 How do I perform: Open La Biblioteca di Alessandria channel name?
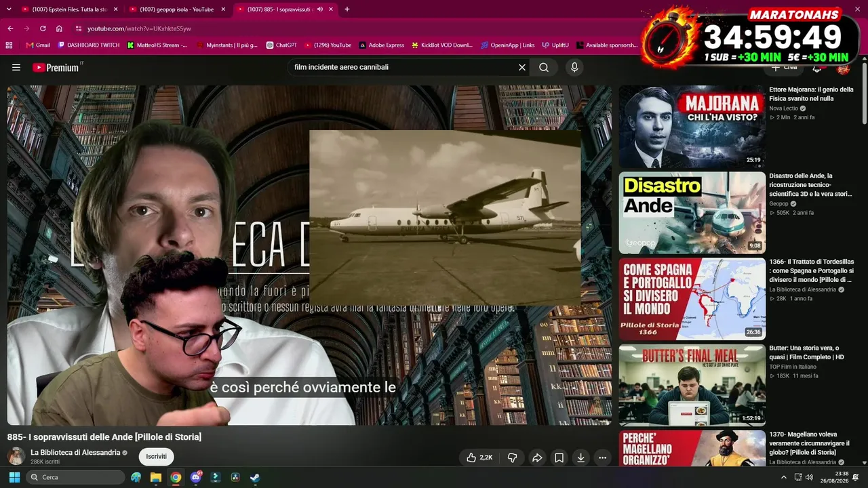pyautogui.click(x=75, y=453)
